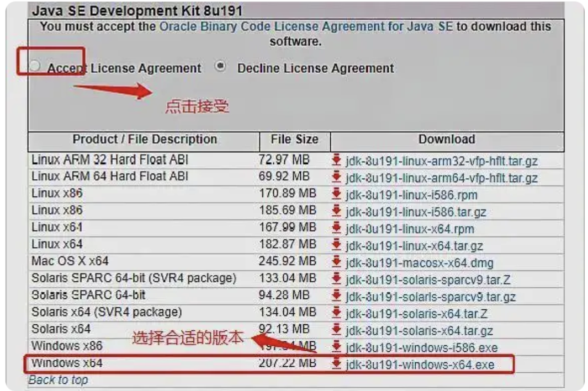Open the jdk-8u191-windows-i586.exe link
The image size is (588, 391).
(422, 348)
